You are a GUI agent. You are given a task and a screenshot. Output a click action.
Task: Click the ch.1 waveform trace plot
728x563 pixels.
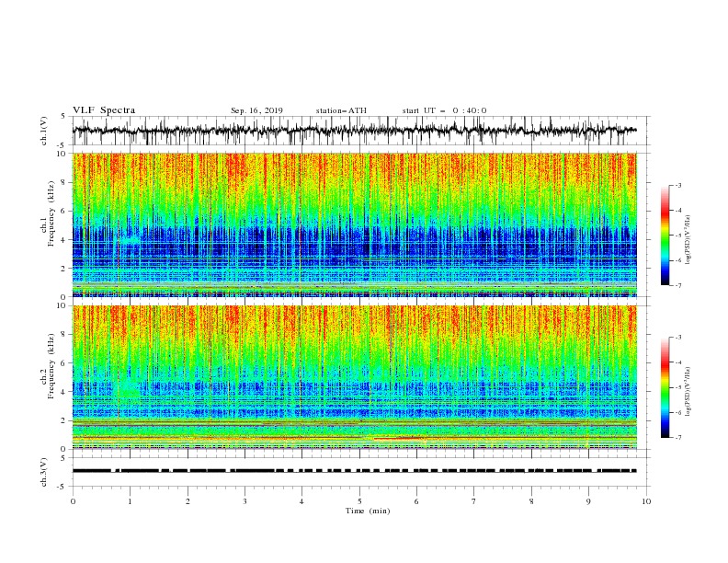pyautogui.click(x=355, y=131)
